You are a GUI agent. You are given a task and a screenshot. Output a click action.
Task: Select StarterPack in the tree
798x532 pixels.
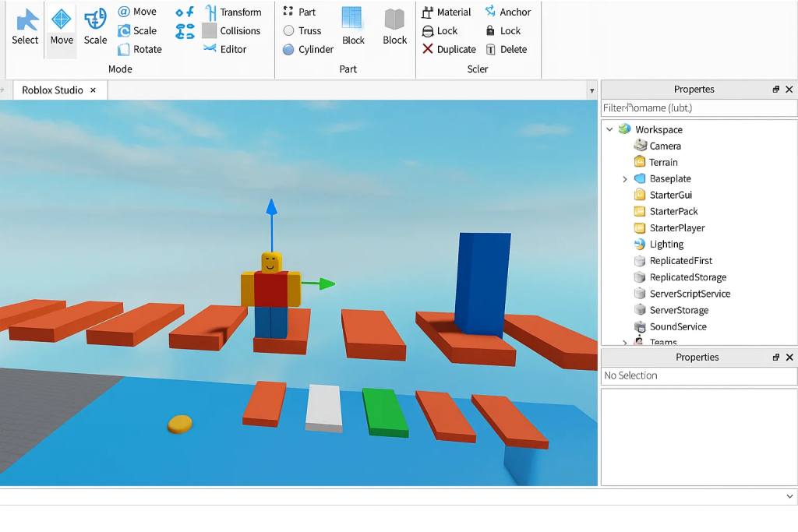[673, 211]
